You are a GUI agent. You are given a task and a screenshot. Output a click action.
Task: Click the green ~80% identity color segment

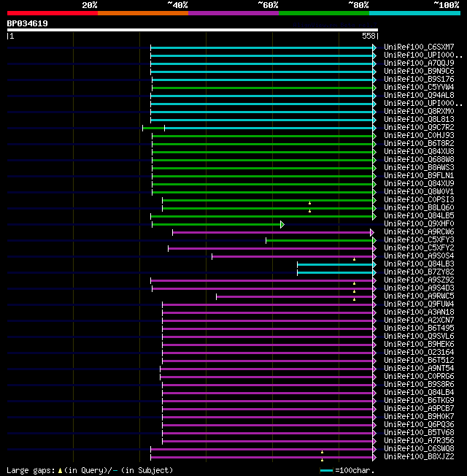click(324, 13)
